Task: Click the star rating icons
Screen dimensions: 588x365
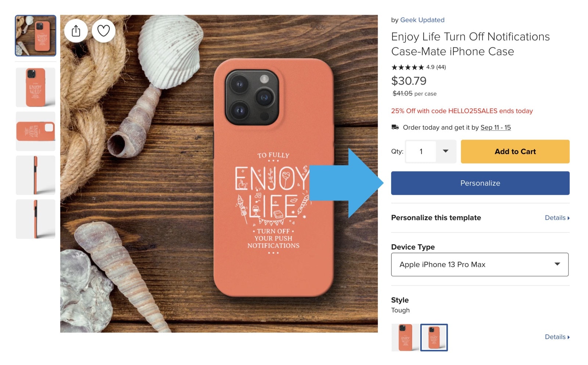Action: point(408,67)
